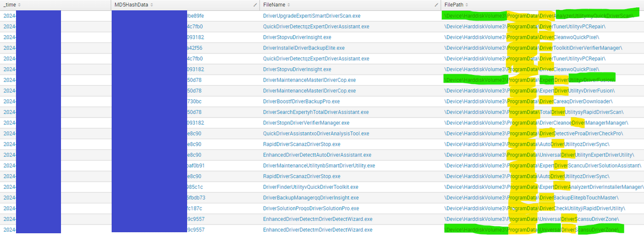Viewport: 644px width, 240px height.
Task: Click the path ending DriverBackupElitepbTouchMaster
Action: coord(531,198)
